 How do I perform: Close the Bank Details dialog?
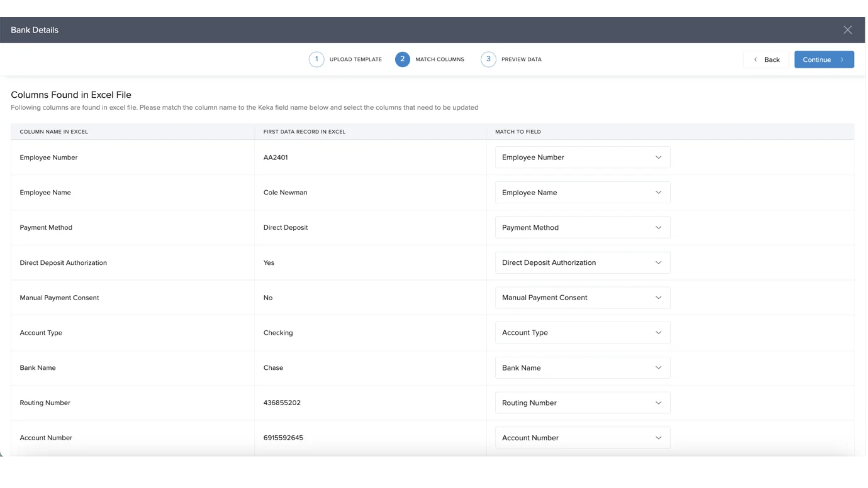(x=847, y=30)
